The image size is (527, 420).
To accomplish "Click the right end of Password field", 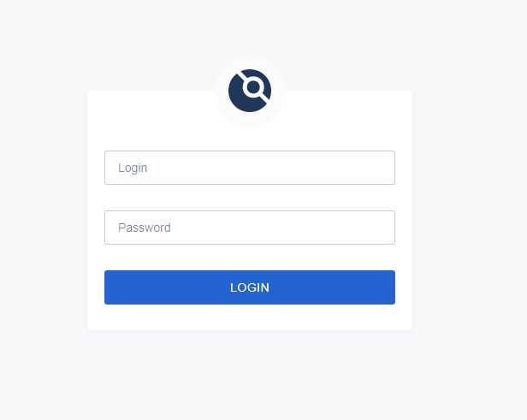I will (383, 228).
